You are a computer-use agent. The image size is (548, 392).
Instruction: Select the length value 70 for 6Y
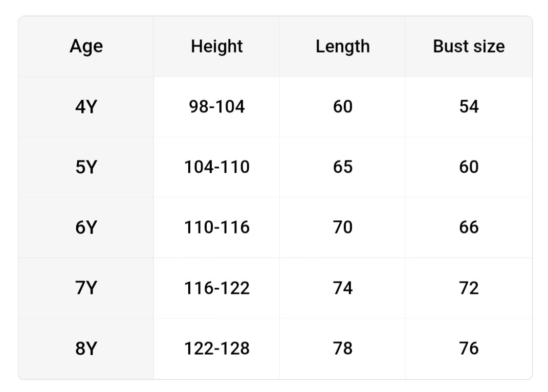342,227
